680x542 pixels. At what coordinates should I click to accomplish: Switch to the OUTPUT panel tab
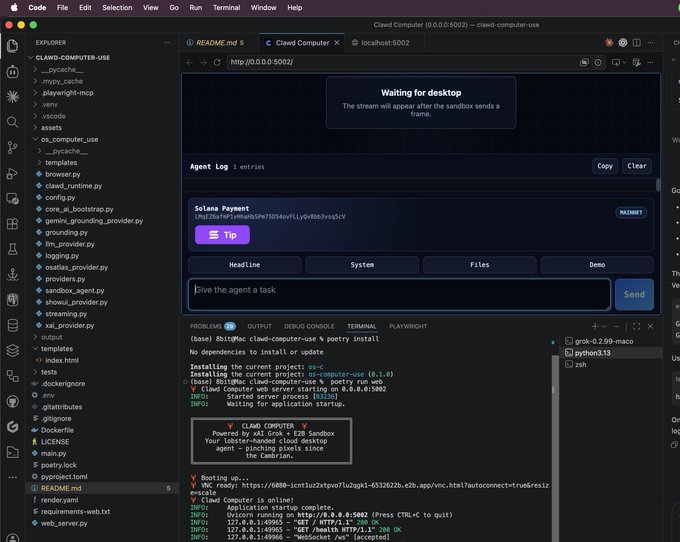[259, 326]
